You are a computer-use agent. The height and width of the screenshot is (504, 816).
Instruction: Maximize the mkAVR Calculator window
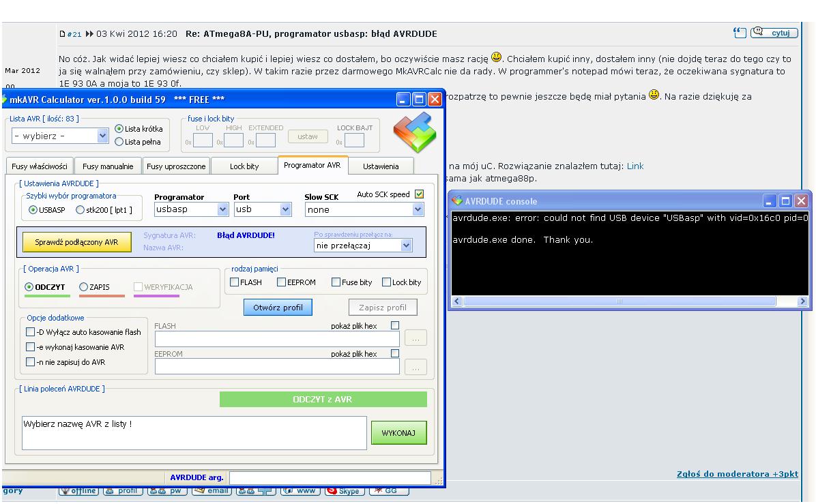pos(419,99)
